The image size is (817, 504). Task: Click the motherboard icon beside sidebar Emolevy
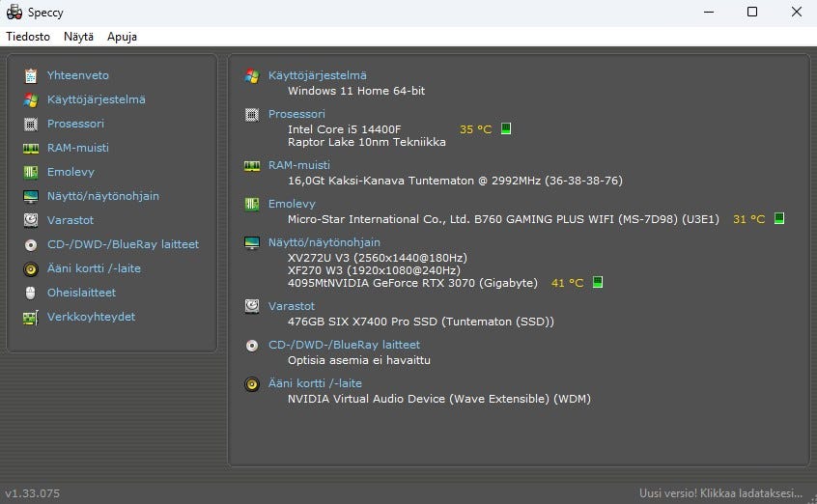pyautogui.click(x=31, y=173)
